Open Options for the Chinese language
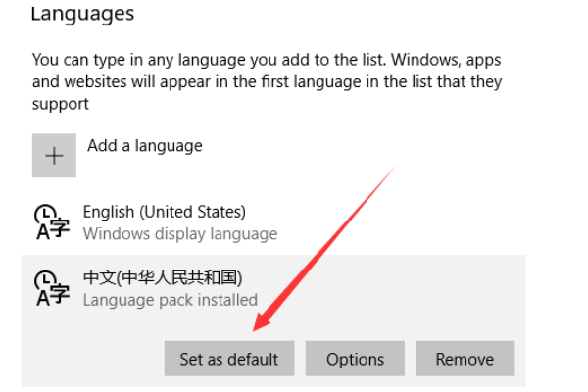The height and width of the screenshot is (392, 588). point(355,359)
